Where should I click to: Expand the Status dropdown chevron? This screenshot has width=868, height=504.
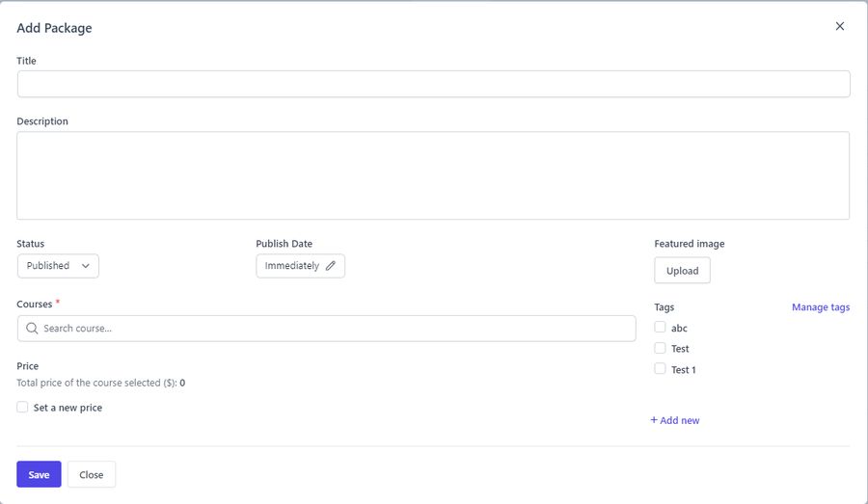[86, 266]
